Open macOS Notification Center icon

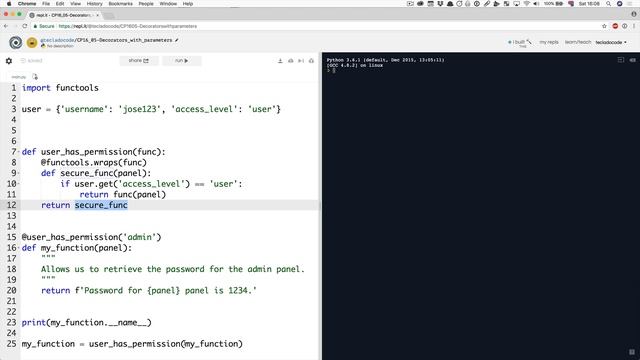tap(631, 4)
